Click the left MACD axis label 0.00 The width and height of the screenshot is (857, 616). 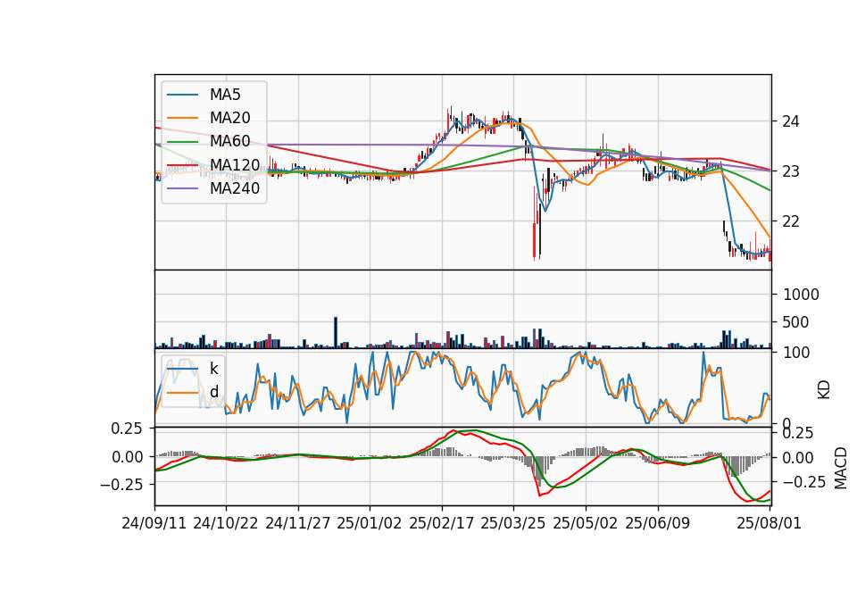point(128,457)
